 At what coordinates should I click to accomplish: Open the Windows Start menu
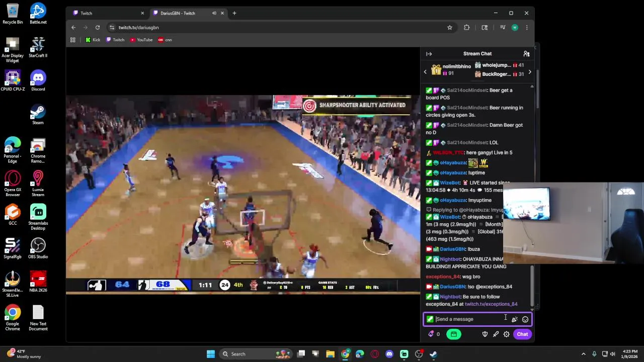210,354
